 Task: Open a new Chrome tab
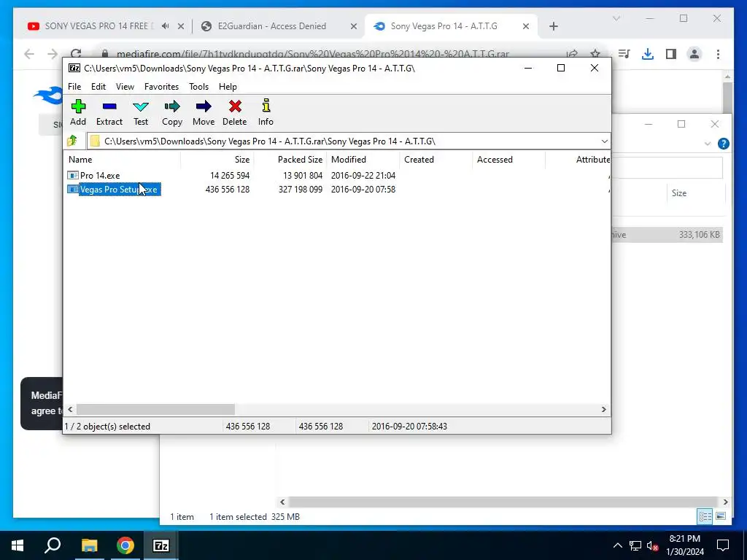tap(553, 27)
